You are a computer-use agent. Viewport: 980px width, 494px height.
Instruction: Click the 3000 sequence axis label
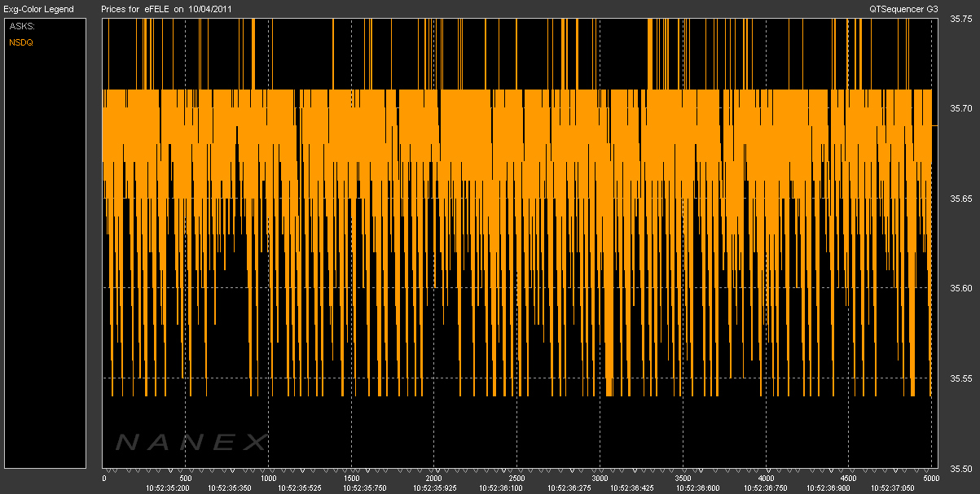click(x=600, y=479)
